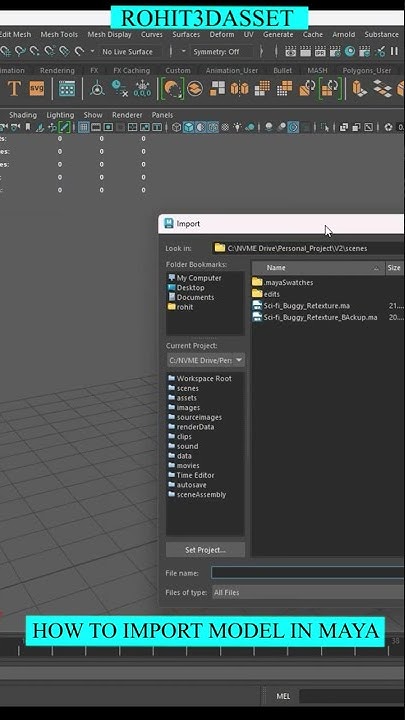Viewport: 405px width, 720px height.
Task: Select Workspace Root in project folders
Action: [200, 378]
